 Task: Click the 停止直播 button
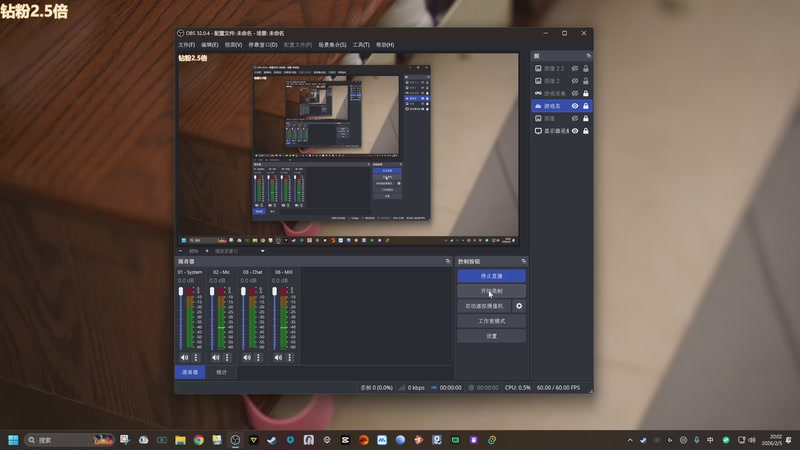tap(491, 275)
